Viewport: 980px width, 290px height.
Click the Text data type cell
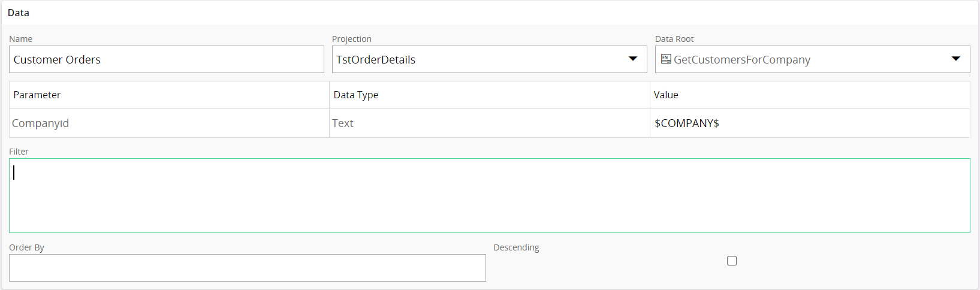[490, 123]
